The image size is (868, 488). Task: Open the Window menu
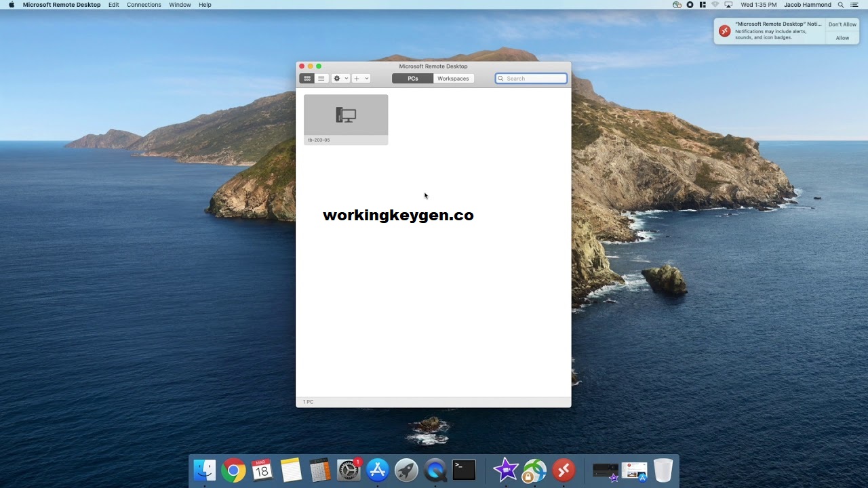(180, 5)
